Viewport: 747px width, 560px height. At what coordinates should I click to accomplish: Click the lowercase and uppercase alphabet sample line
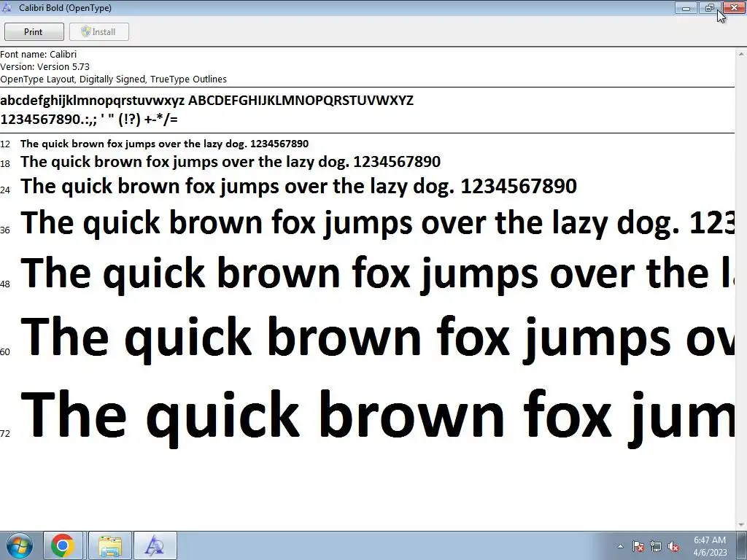coord(206,101)
